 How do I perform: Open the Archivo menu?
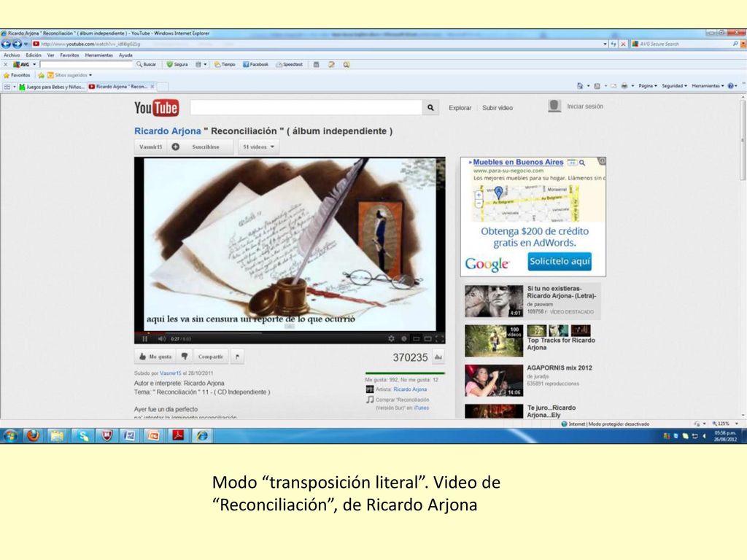(12, 55)
